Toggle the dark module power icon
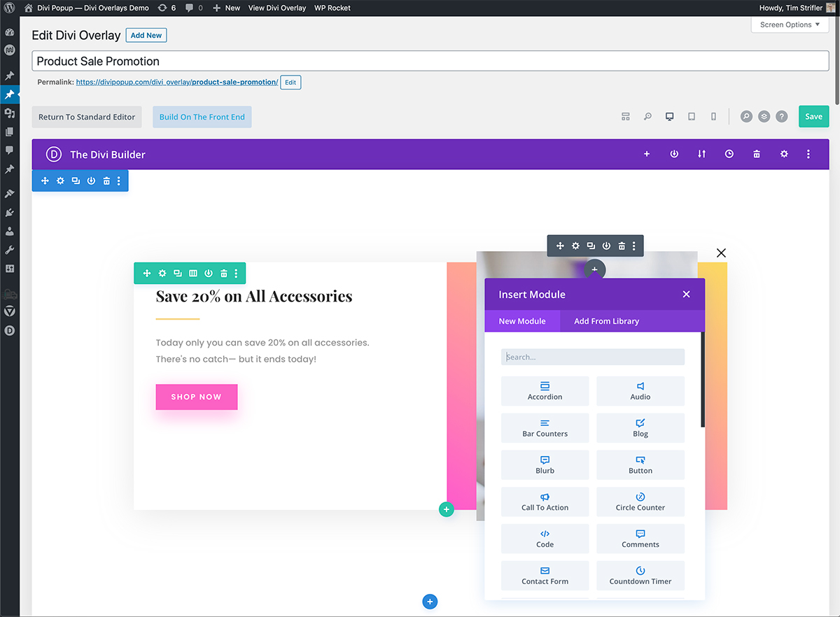 606,246
